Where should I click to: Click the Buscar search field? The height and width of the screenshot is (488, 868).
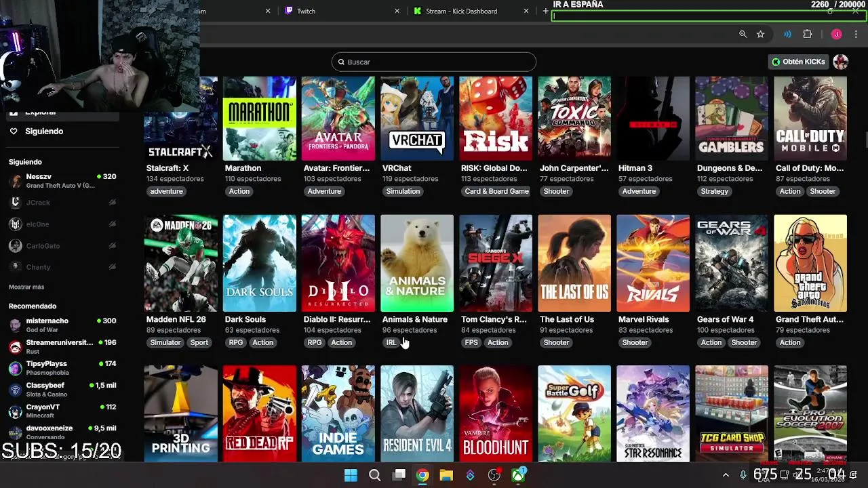point(434,62)
